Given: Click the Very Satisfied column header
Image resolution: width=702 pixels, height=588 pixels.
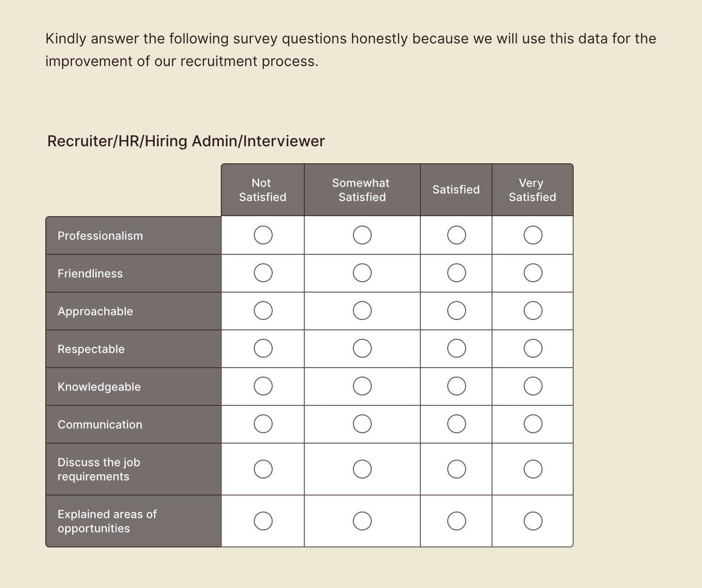Looking at the screenshot, I should click(532, 190).
